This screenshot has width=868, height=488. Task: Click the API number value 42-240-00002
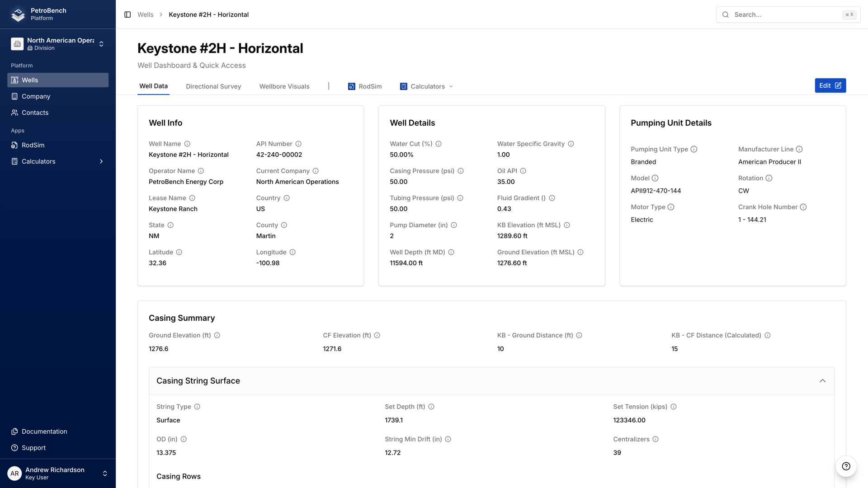pyautogui.click(x=279, y=155)
